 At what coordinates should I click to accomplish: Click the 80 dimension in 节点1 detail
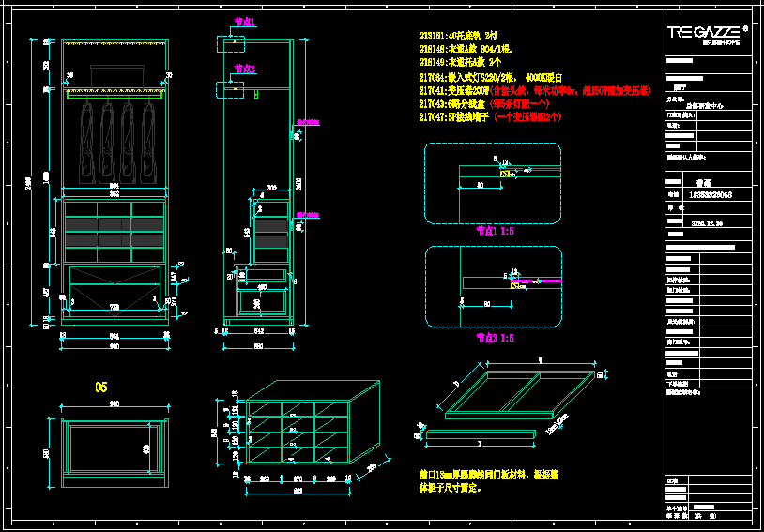pos(480,184)
